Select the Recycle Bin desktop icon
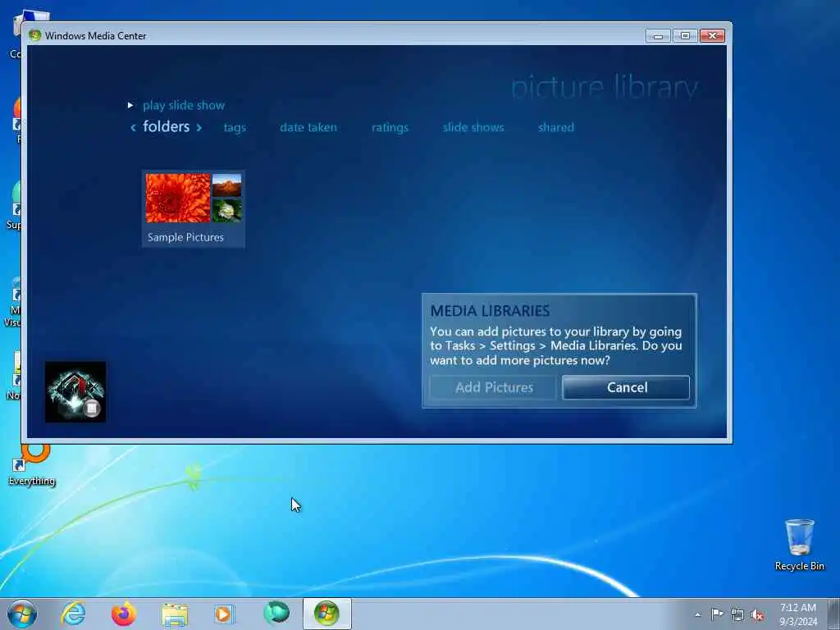 [x=799, y=545]
